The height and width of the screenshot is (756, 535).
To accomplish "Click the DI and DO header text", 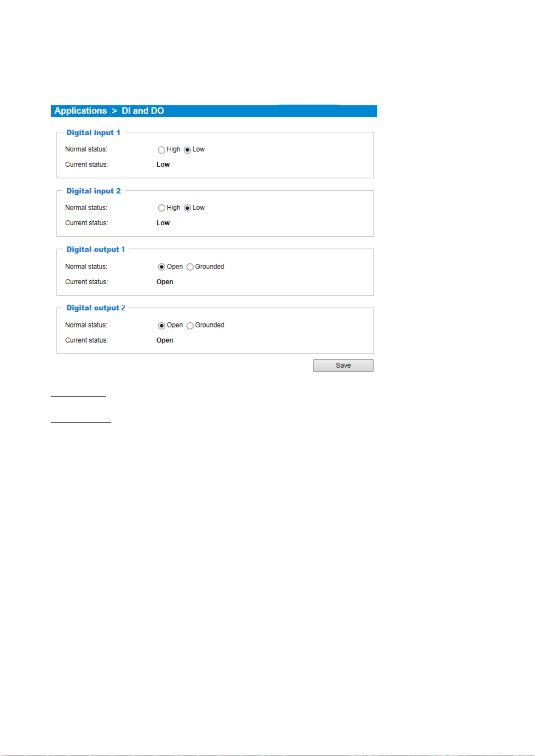I will pos(143,111).
